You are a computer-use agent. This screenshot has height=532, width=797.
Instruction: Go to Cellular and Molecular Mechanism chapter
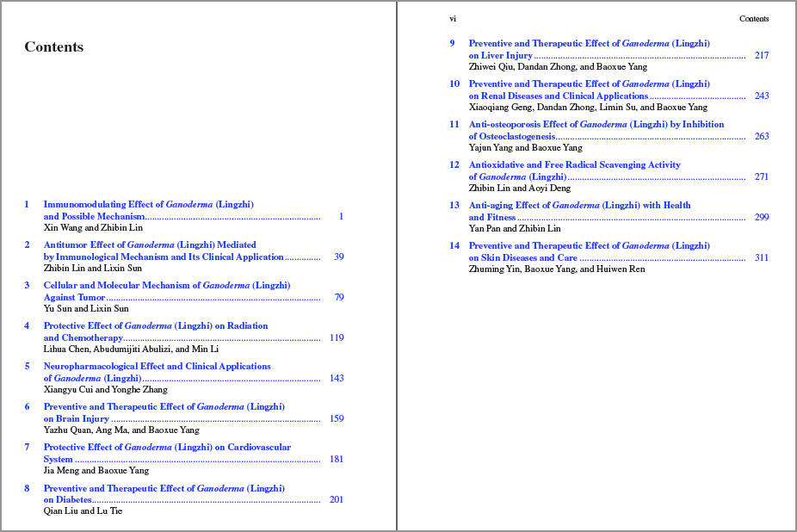(166, 286)
